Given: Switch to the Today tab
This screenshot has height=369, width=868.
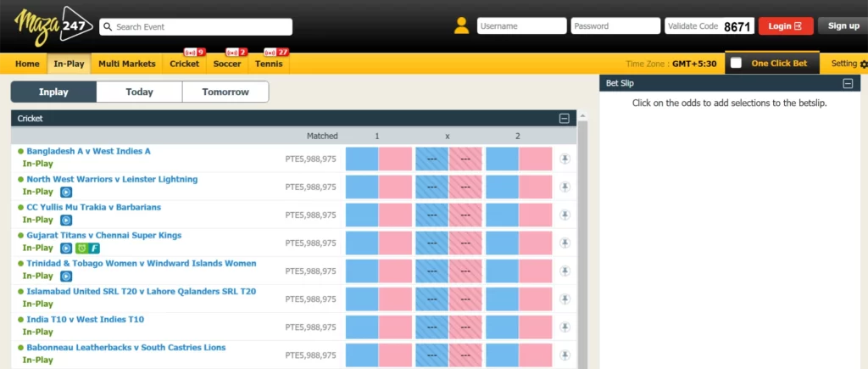Looking at the screenshot, I should 139,92.
